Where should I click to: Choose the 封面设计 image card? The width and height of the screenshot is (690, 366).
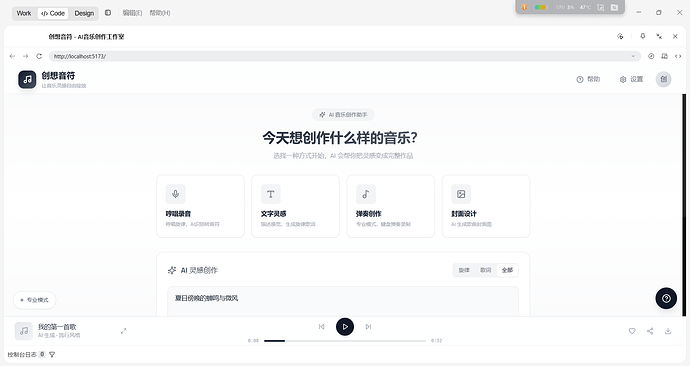(x=486, y=206)
